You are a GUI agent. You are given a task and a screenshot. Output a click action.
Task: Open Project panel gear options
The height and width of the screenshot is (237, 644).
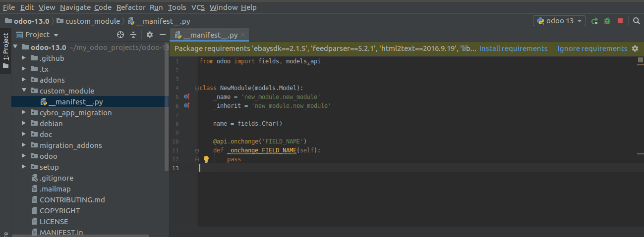(x=150, y=35)
